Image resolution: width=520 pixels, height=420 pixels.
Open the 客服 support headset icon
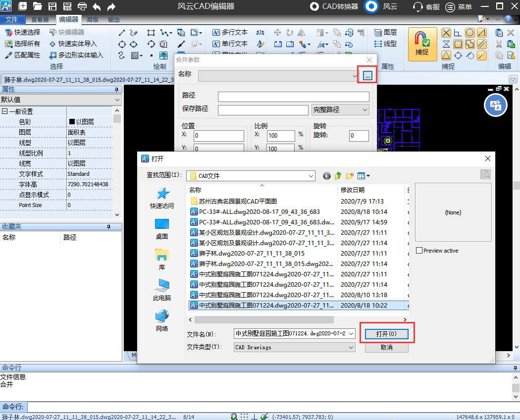(x=426, y=6)
